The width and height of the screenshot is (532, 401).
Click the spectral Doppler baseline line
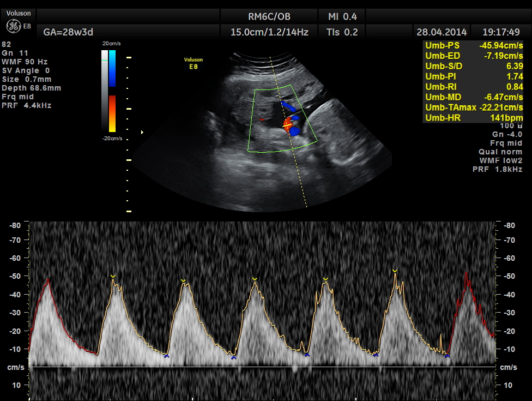[x=262, y=367]
